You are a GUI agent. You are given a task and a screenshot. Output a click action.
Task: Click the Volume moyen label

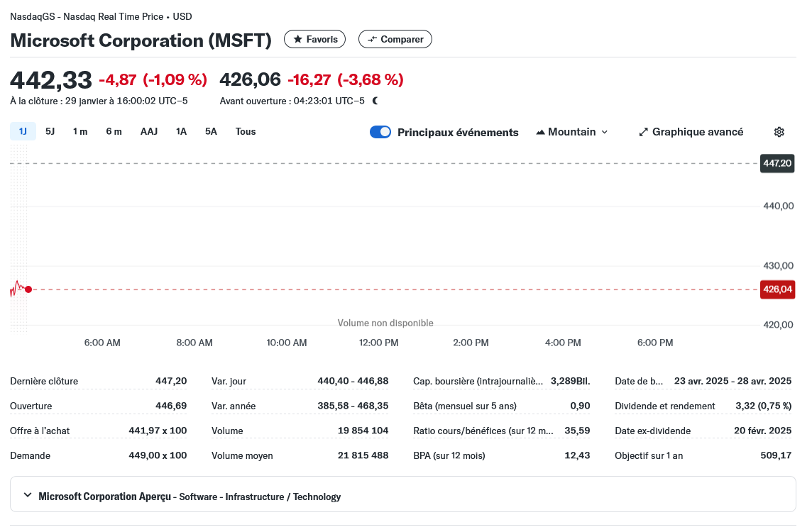(x=242, y=456)
